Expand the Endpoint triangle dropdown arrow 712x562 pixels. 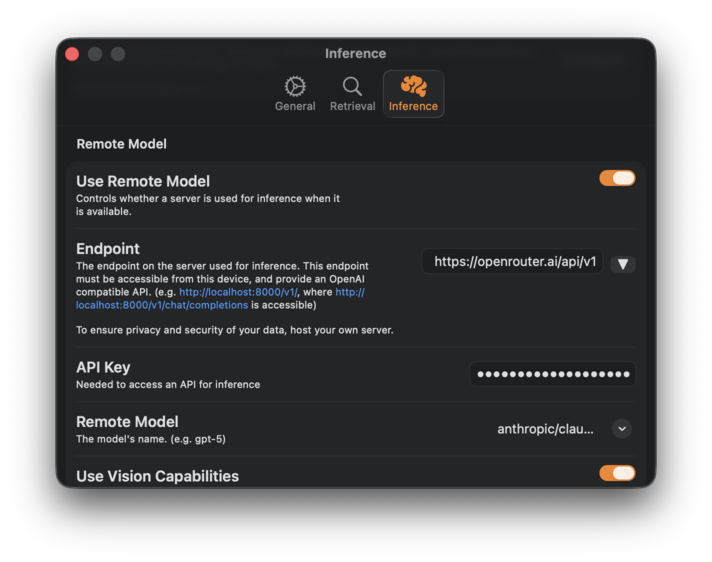[622, 264]
